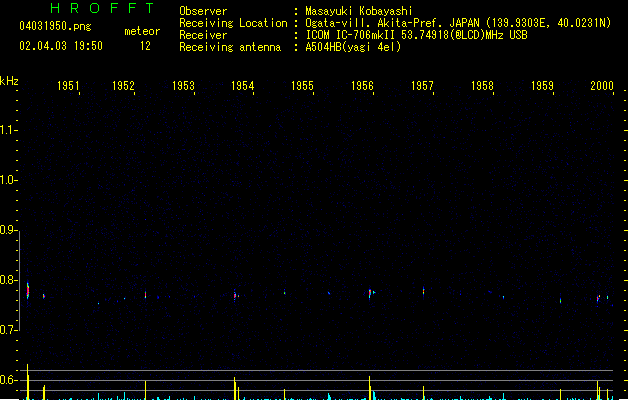This screenshot has width=629, height=400.
Task: Click the 1957 time axis label
Action: 422,85
